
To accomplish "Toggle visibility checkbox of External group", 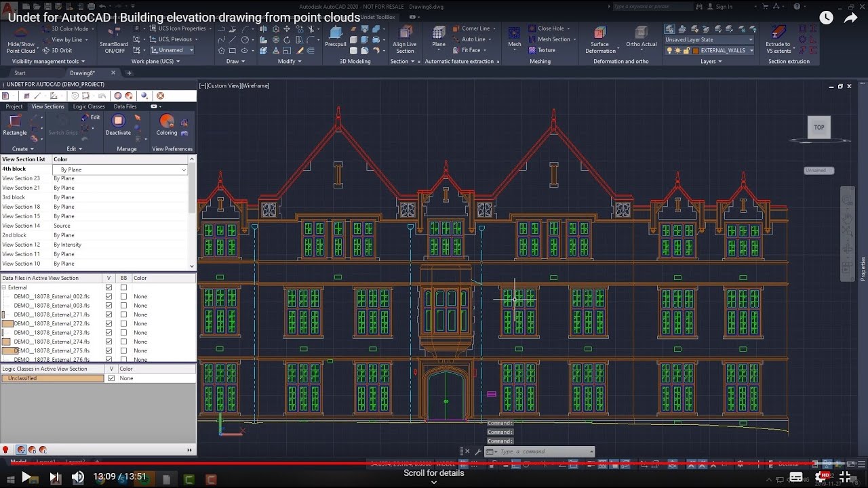I will coord(108,287).
